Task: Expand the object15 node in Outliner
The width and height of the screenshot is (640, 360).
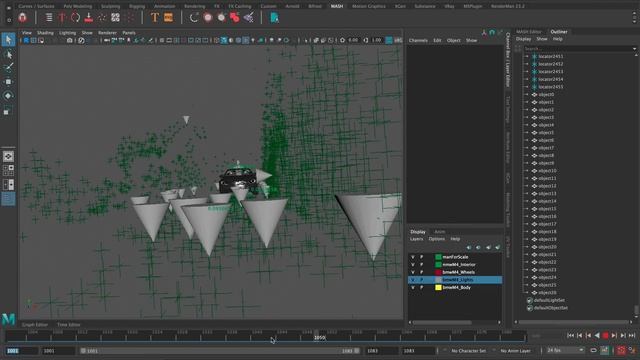Action: point(527,209)
